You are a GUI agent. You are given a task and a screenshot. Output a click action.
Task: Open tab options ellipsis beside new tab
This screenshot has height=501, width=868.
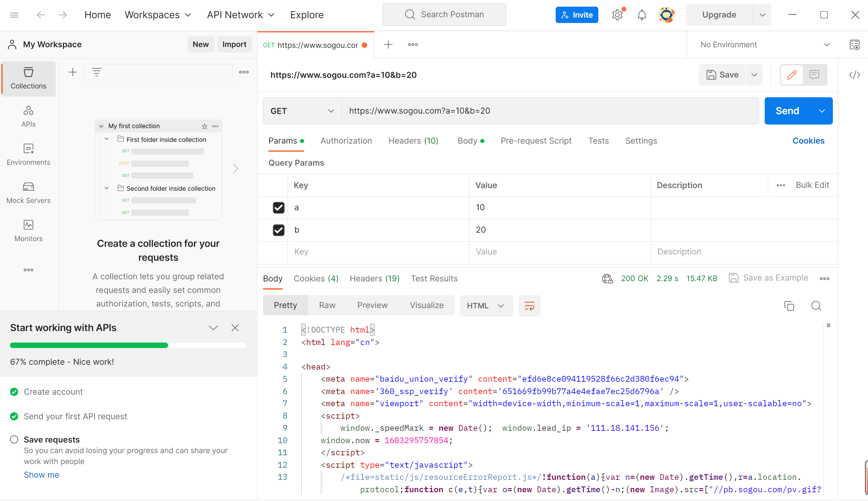click(x=413, y=45)
